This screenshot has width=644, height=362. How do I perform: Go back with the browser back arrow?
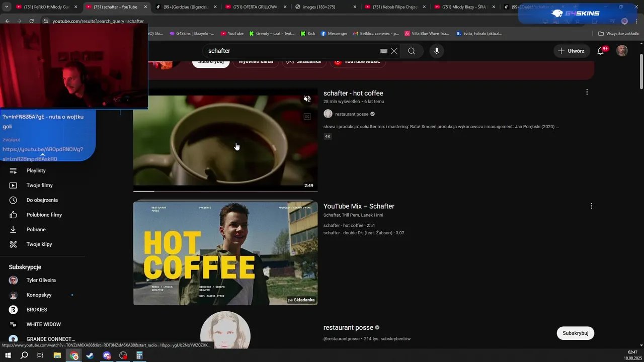[8, 21]
